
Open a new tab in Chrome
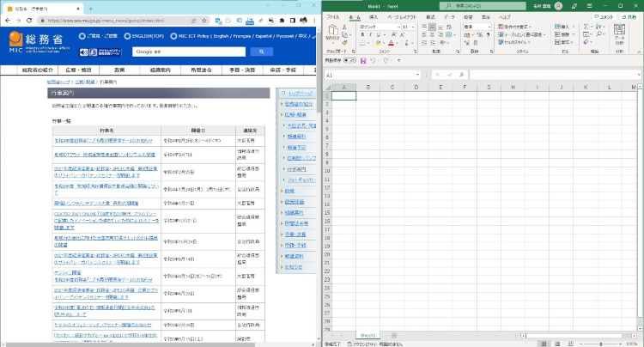[90, 9]
